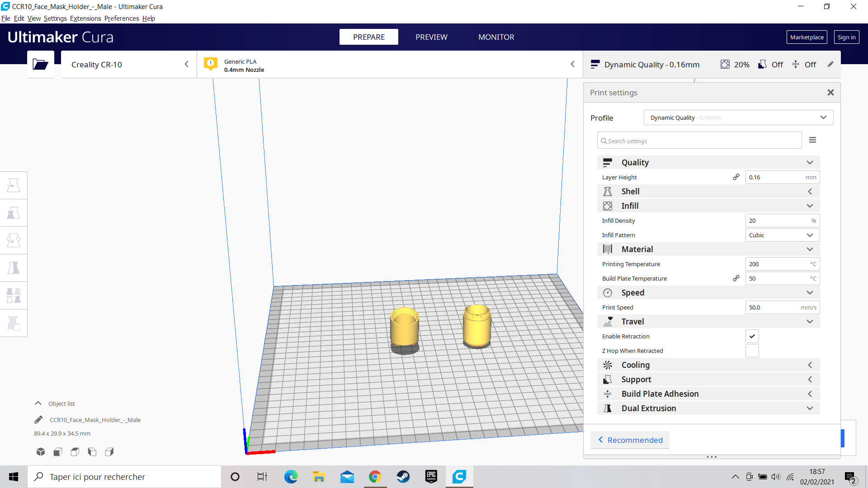Open the Extensions menu

point(85,19)
